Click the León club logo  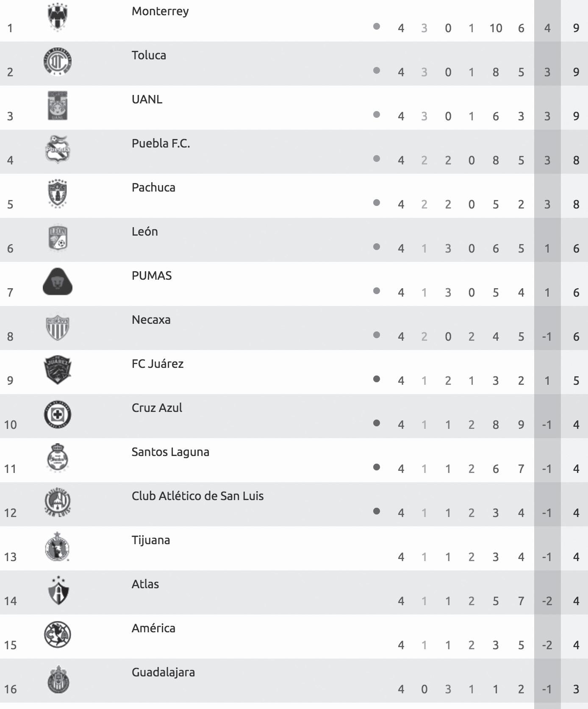58,238
